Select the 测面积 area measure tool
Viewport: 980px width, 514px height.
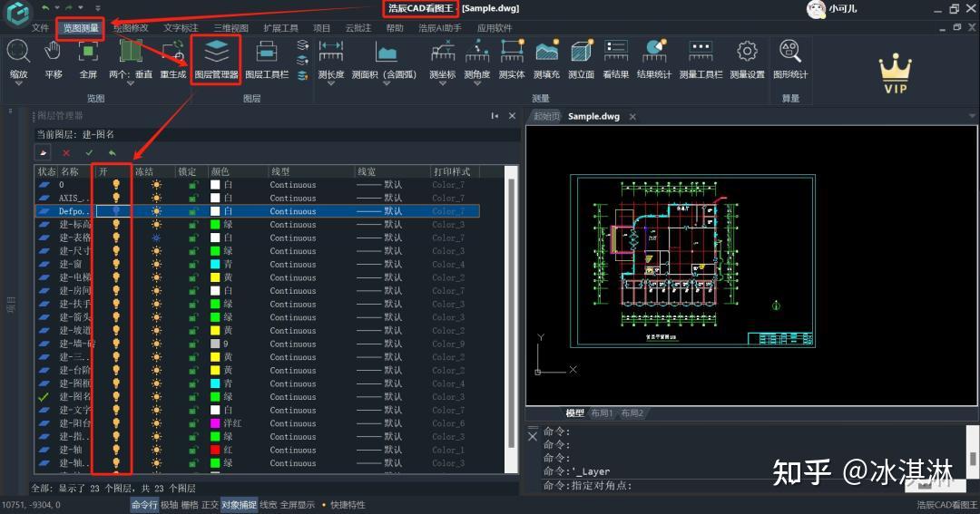(387, 52)
